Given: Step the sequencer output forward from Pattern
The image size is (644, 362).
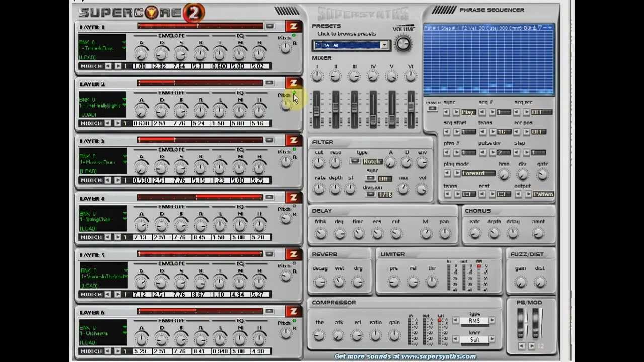Looking at the screenshot, I should (x=528, y=194).
